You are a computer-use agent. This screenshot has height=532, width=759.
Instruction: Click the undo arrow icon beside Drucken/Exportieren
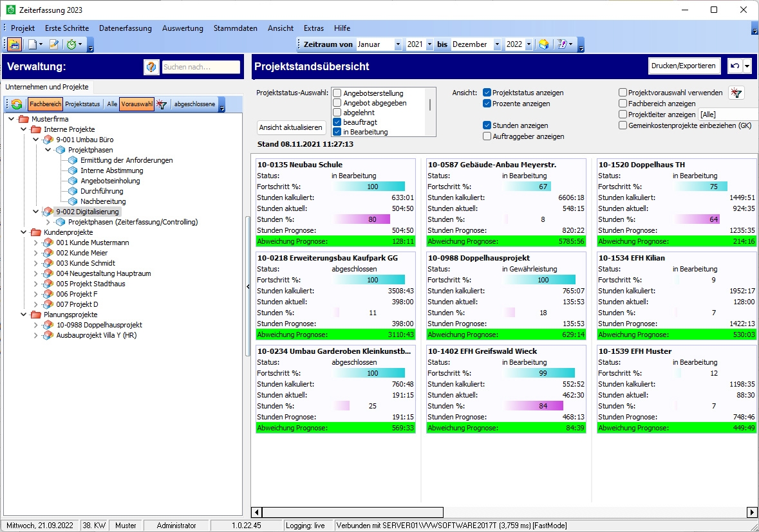click(735, 66)
